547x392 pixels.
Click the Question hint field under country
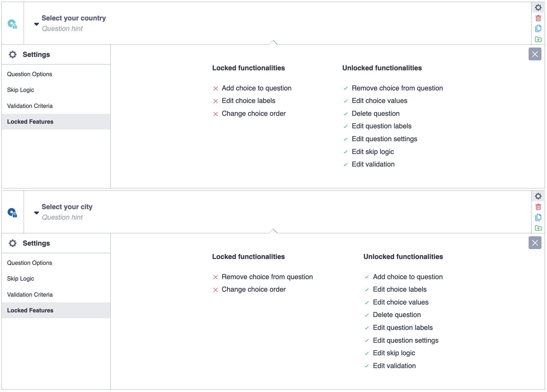click(x=62, y=29)
